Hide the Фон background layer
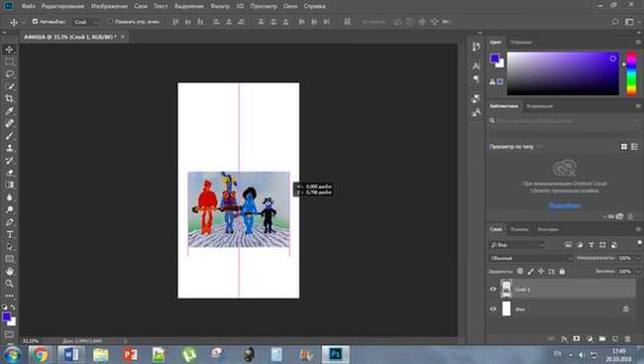Viewport: 644px width, 364px height. tap(492, 308)
